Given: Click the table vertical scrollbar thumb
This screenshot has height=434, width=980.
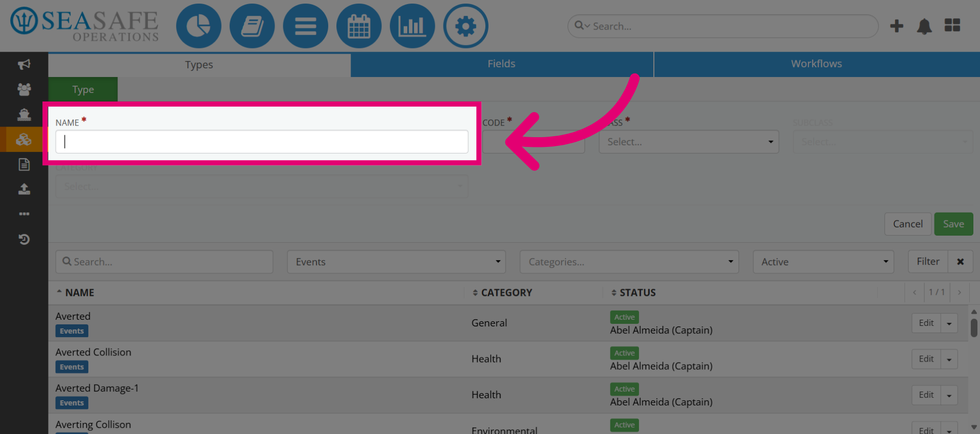Looking at the screenshot, I should (974, 328).
